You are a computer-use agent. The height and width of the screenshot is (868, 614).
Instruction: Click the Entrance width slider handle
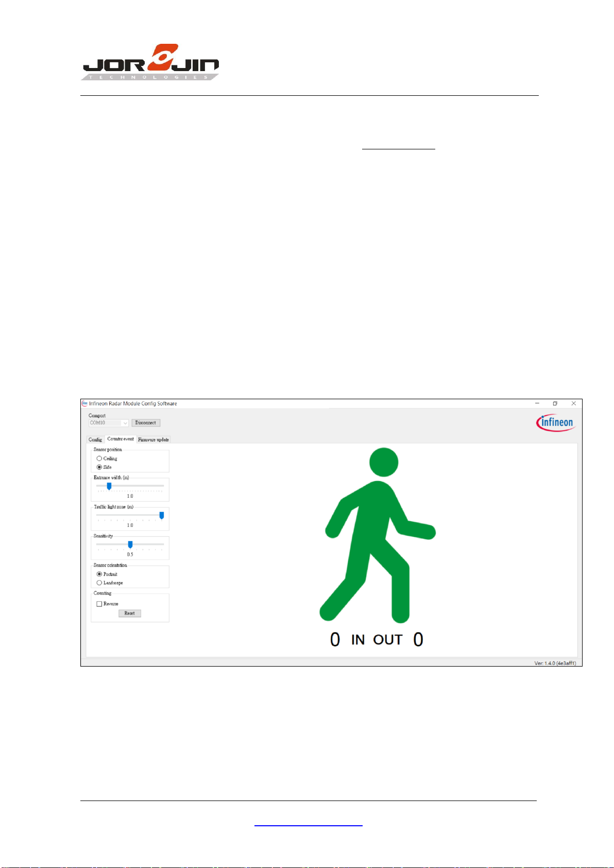click(x=109, y=486)
